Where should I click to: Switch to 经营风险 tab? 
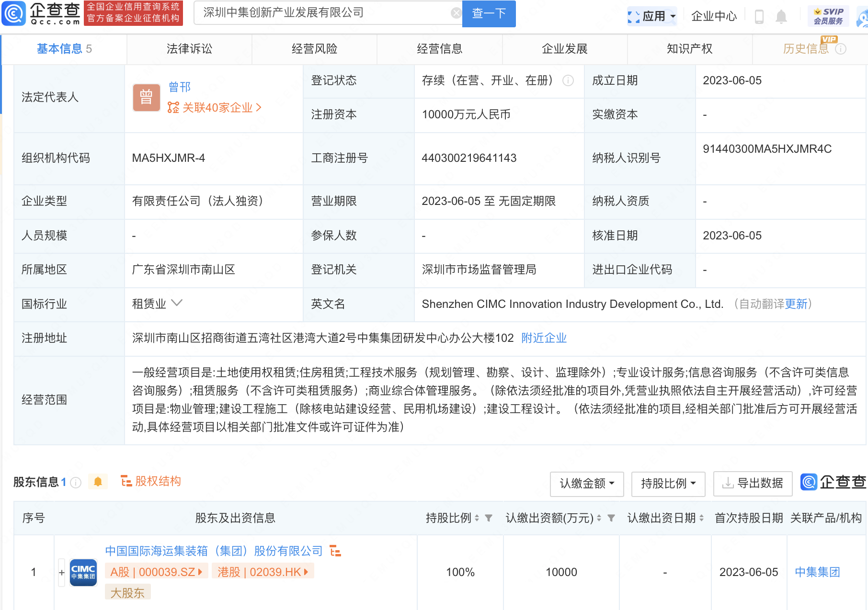pos(314,49)
